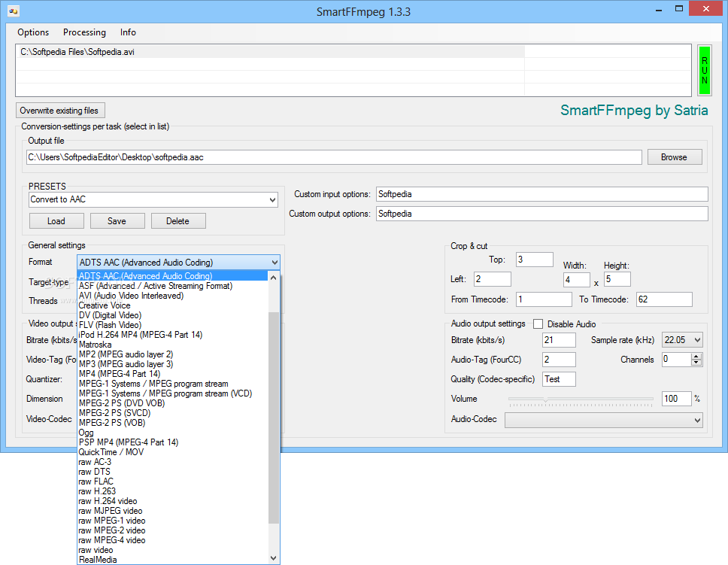Click the Custom output options field
The image size is (728, 565).
(541, 214)
